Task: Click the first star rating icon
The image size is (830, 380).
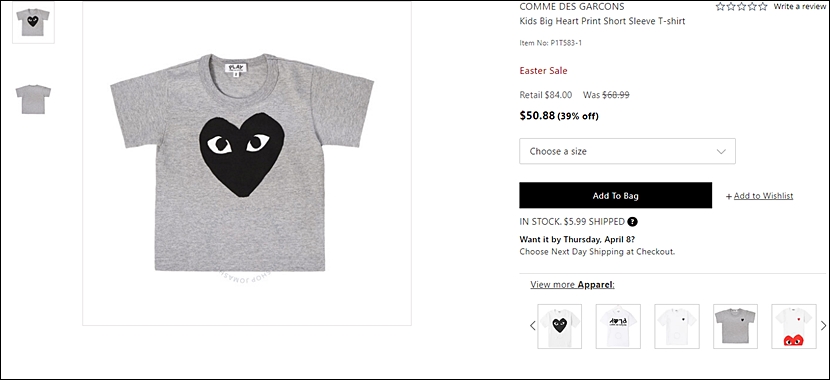Action: 720,6
